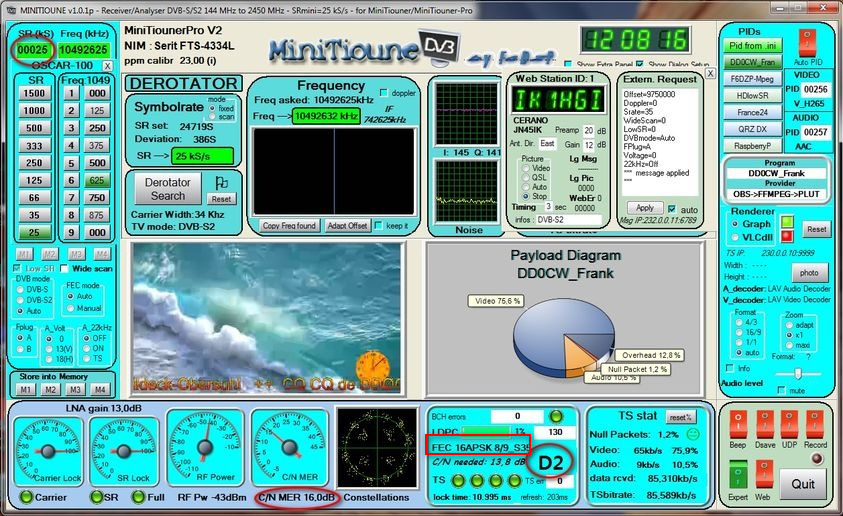
Task: Click Apply in Extern. Request
Action: (645, 208)
